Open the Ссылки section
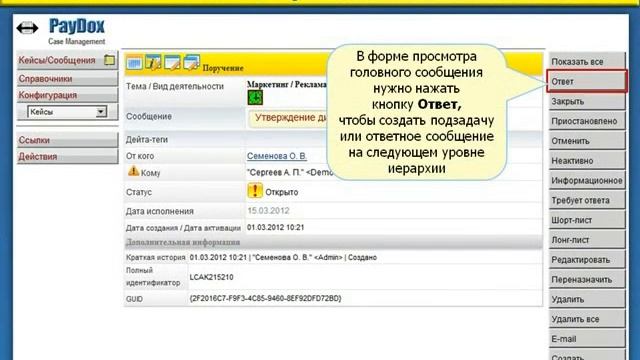Image resolution: width=640 pixels, height=360 pixels. (67, 140)
